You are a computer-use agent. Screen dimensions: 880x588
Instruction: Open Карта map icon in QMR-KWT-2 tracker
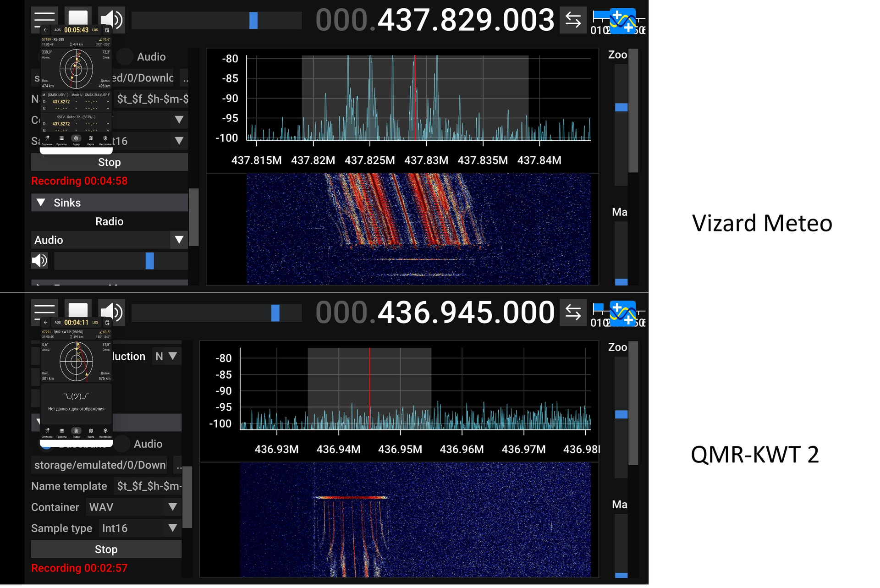[x=91, y=432]
